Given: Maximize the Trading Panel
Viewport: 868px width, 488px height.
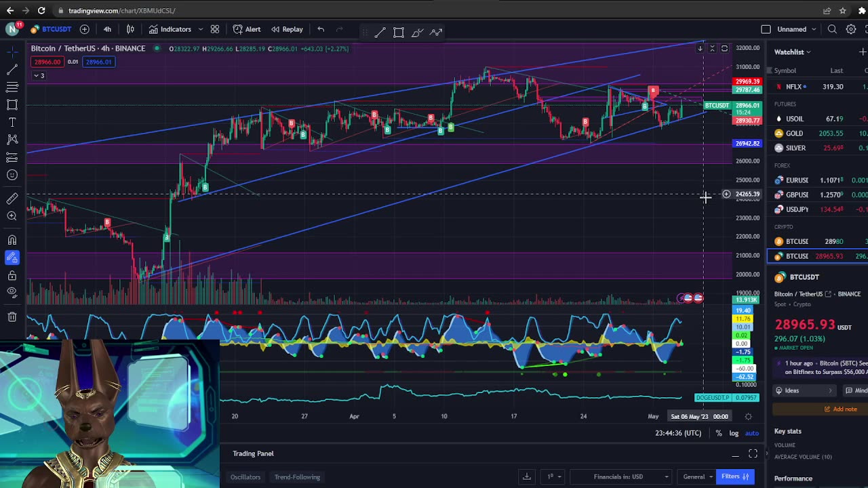Looking at the screenshot, I should pos(753,453).
